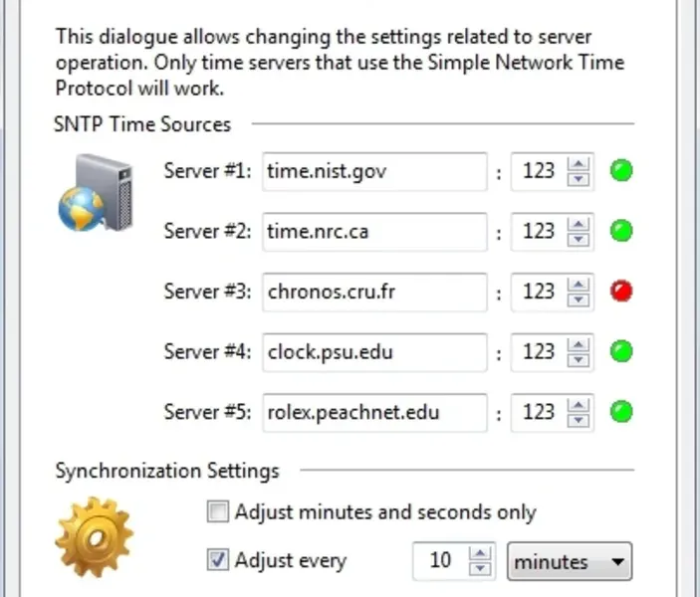This screenshot has height=597, width=700.
Task: Click the Adjust every interval number field
Action: [439, 561]
